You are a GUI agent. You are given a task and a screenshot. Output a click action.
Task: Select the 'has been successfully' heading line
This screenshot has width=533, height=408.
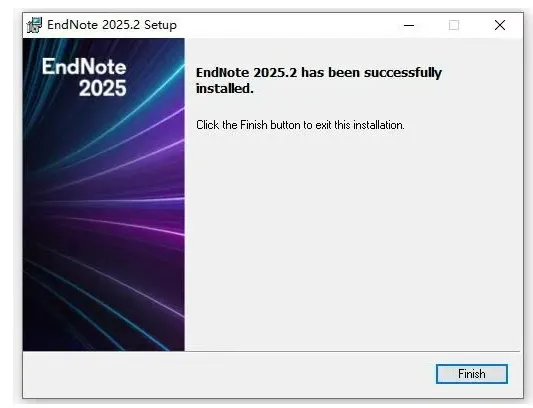371,72
